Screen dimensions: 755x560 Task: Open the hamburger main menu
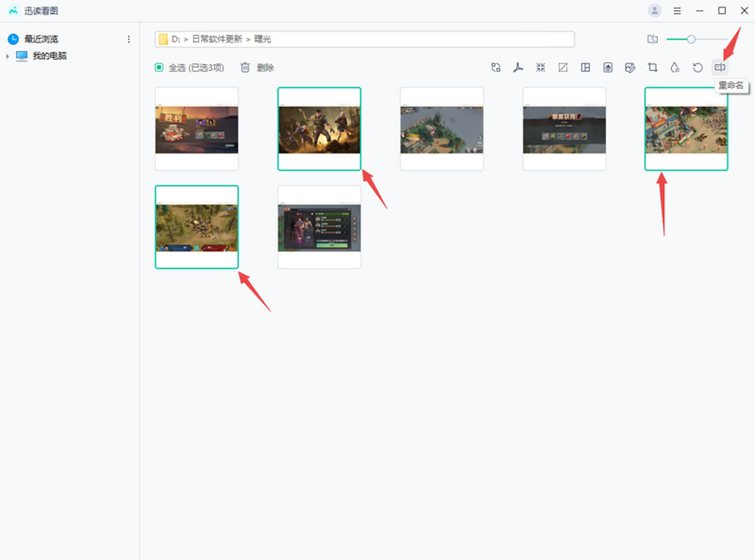point(677,11)
